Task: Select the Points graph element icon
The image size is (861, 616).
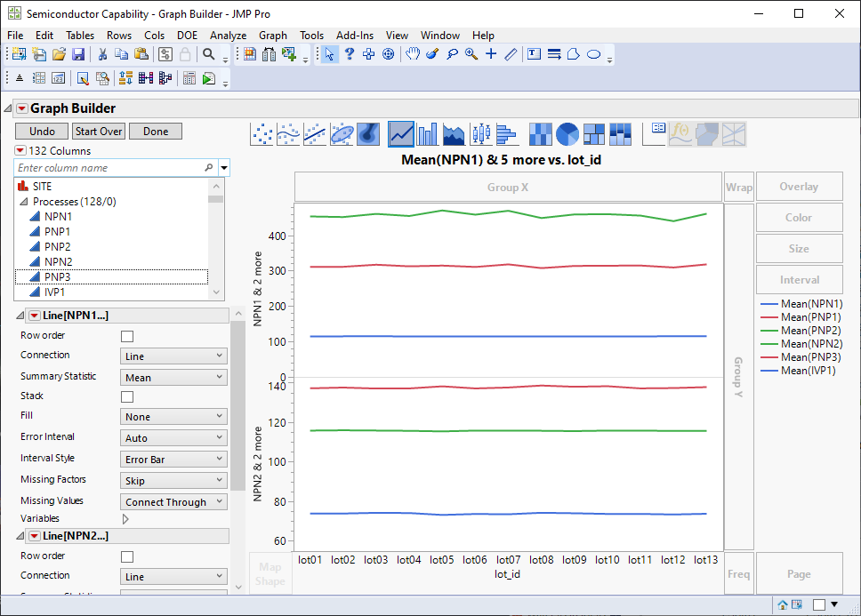Action: click(x=262, y=134)
